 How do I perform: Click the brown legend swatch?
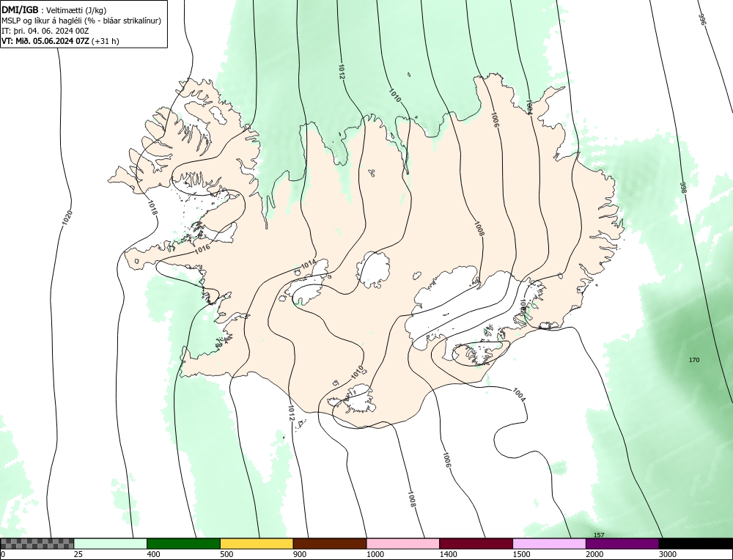coord(330,543)
